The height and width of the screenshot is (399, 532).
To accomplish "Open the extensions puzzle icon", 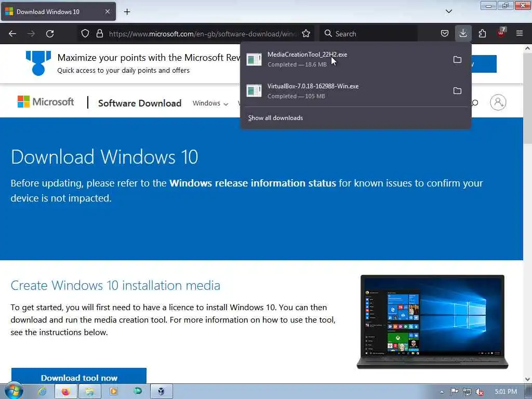I will point(482,34).
